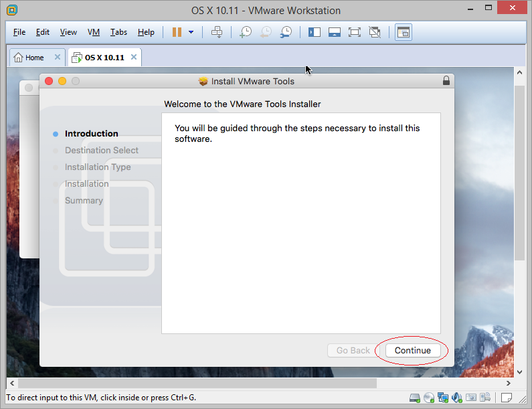
Task: Switch to Unity mode
Action: click(x=375, y=32)
